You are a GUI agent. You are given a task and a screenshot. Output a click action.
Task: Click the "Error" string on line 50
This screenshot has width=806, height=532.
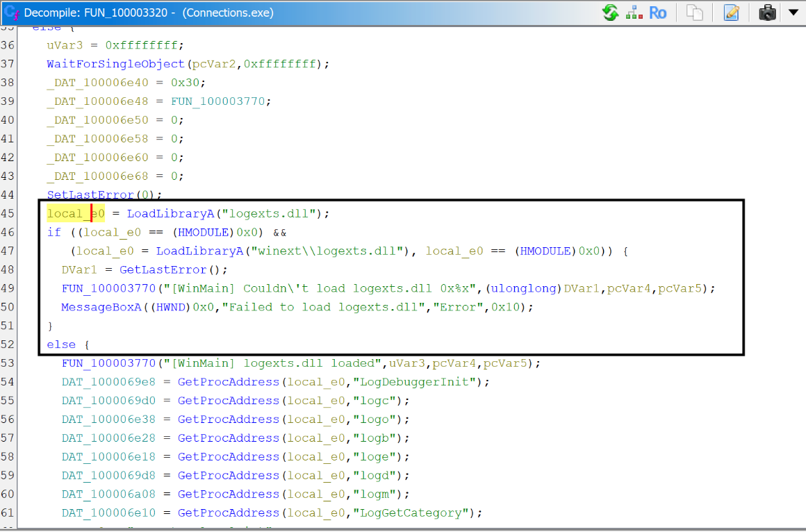[458, 308]
